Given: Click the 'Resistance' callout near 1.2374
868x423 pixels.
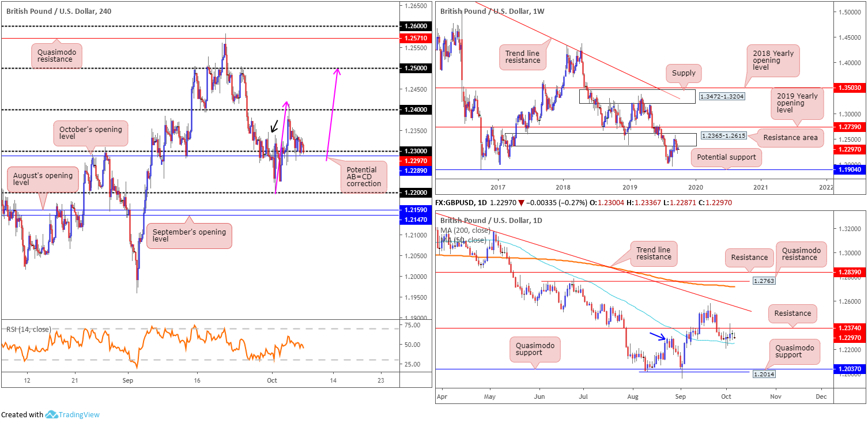Looking at the screenshot, I should [x=793, y=314].
